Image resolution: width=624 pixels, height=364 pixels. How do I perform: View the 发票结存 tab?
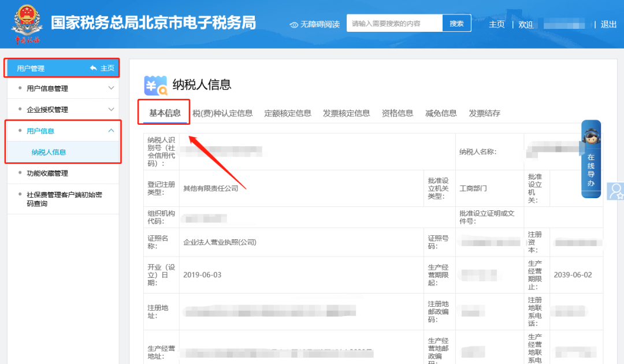484,113
